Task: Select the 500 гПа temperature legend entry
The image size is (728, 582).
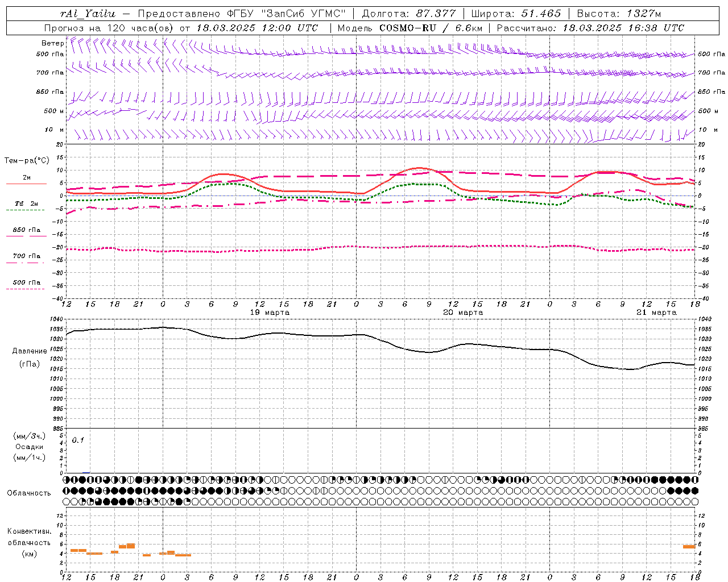Action: [x=27, y=282]
